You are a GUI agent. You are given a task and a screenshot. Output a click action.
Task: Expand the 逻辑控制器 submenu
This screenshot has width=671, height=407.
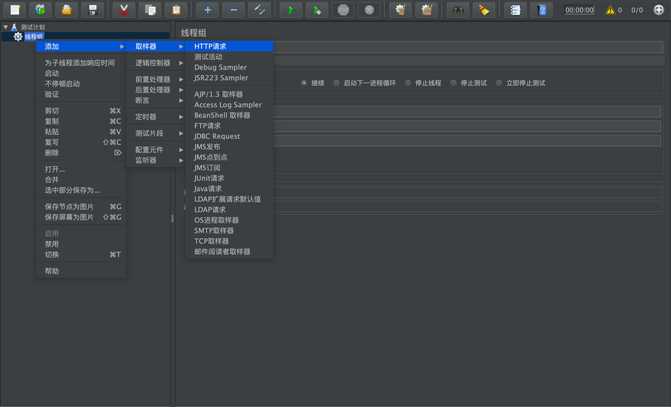click(157, 63)
